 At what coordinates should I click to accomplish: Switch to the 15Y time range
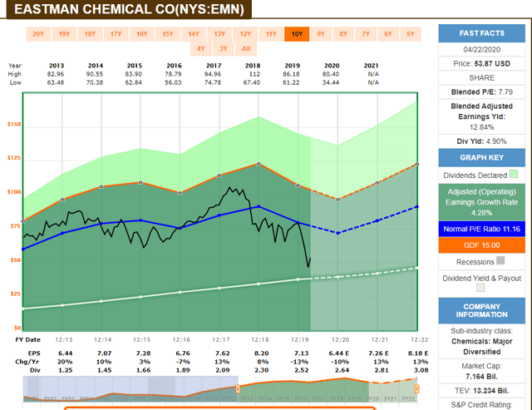[x=167, y=34]
